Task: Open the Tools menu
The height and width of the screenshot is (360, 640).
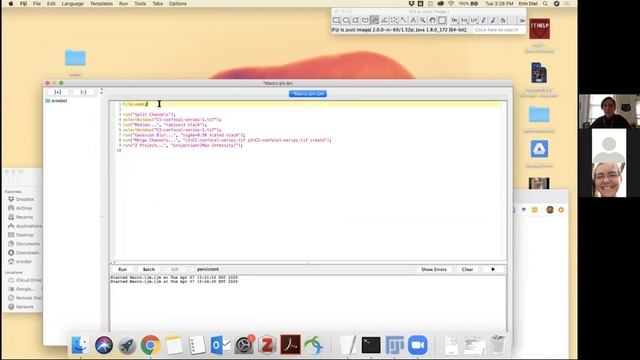Action: click(140, 4)
